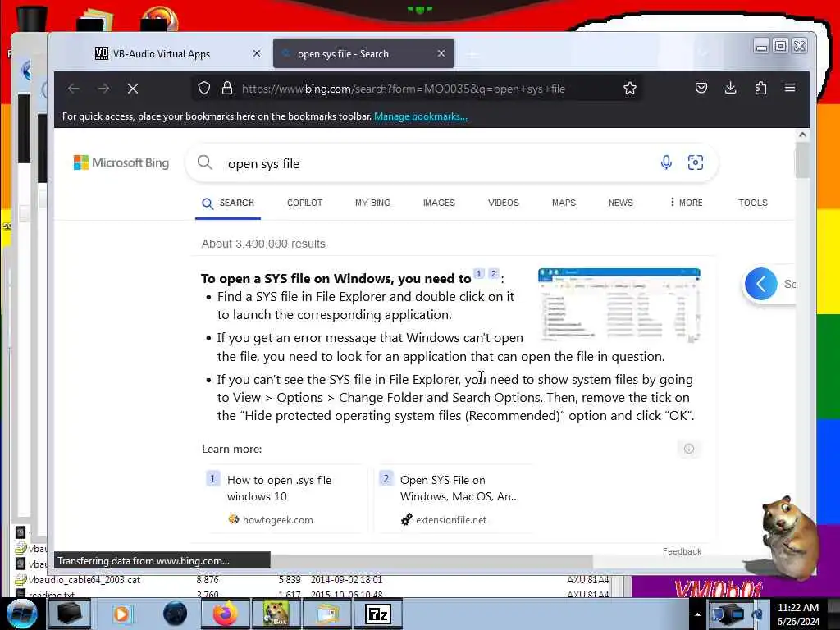Open the MAPS results tab
This screenshot has width=840, height=630.
pyautogui.click(x=564, y=203)
